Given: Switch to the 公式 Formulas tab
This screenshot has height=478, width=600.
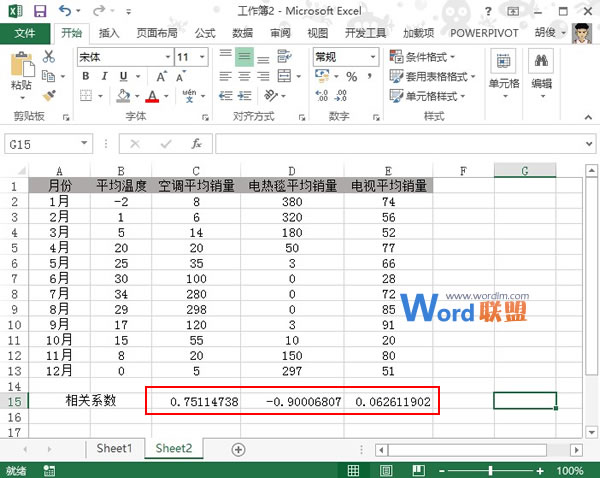Looking at the screenshot, I should (205, 33).
